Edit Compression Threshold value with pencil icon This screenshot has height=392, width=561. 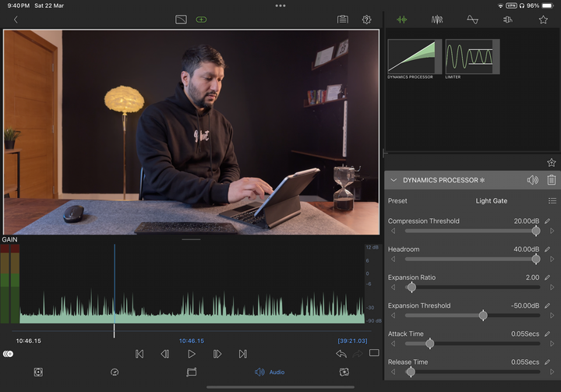click(547, 221)
